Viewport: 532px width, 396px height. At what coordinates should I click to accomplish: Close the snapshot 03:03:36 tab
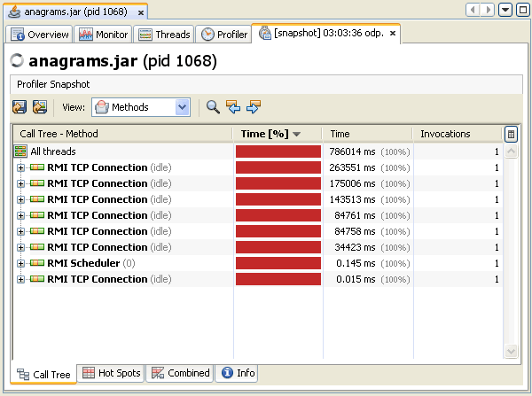coord(394,34)
